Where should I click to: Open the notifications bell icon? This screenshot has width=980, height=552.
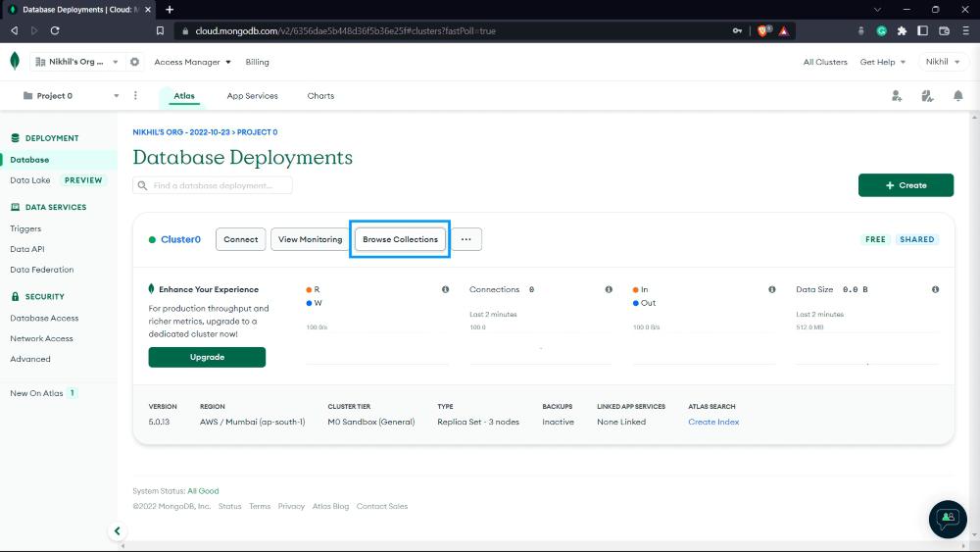tap(958, 96)
